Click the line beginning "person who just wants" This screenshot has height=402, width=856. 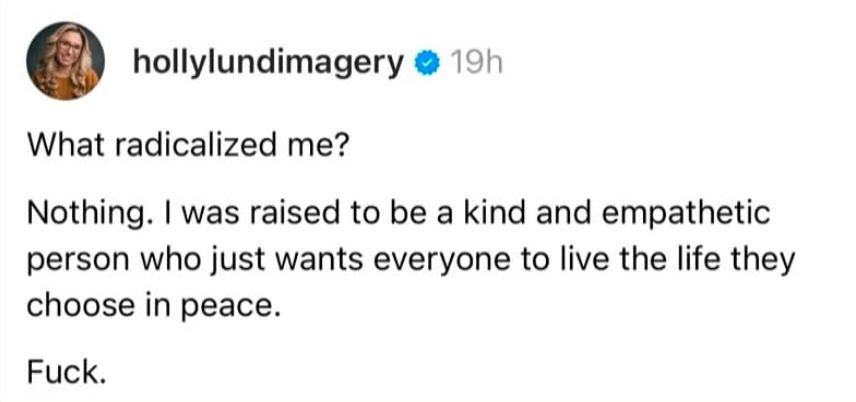tap(409, 261)
